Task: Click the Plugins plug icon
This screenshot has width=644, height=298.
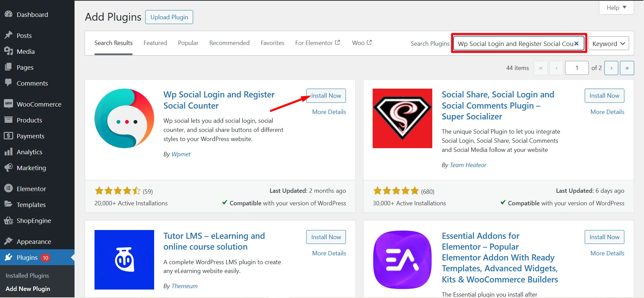Action: pyautogui.click(x=8, y=257)
